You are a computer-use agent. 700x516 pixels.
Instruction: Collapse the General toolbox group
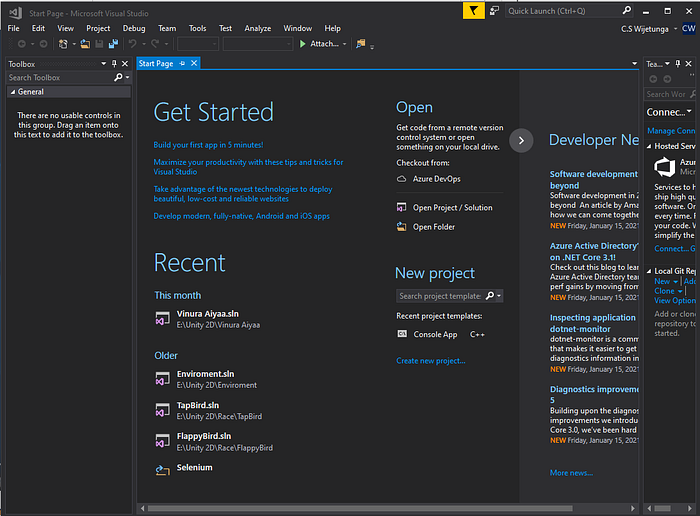[13, 92]
